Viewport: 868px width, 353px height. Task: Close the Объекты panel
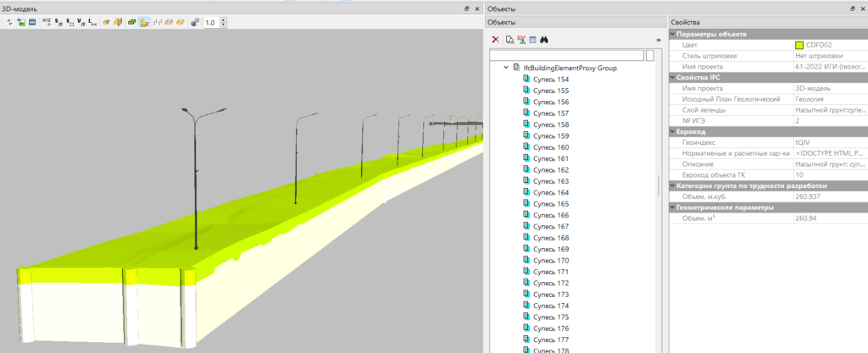coord(863,8)
